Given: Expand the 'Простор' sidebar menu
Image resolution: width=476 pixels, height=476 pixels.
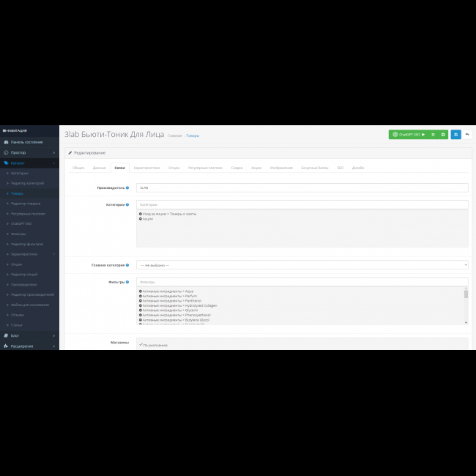Looking at the screenshot, I should pos(29,152).
